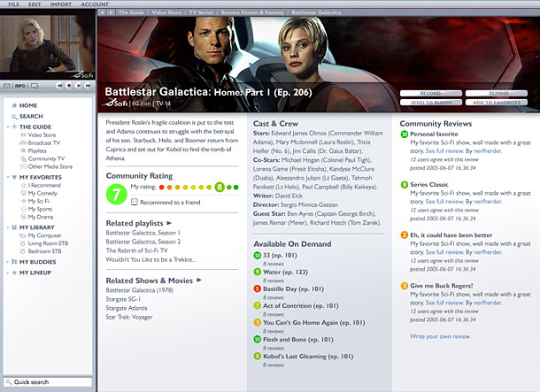The height and width of the screenshot is (392, 540).
Task: Collapse the My Favorites section arrow
Action: click(8, 177)
